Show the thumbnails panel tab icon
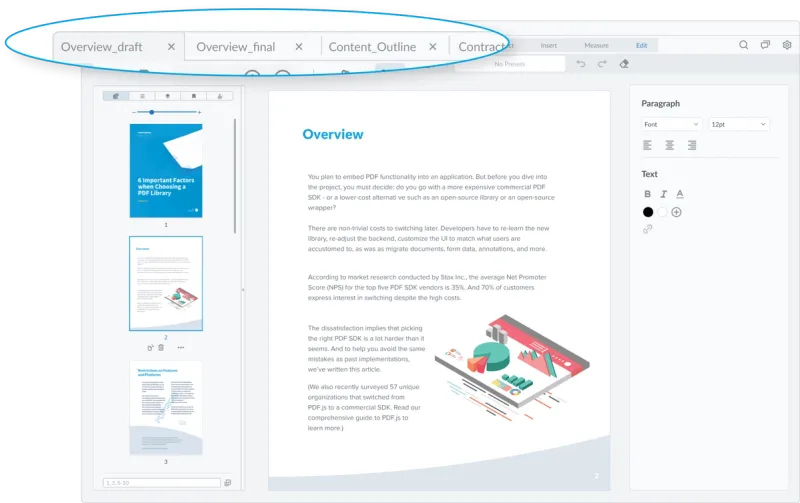800x503 pixels. click(x=116, y=96)
